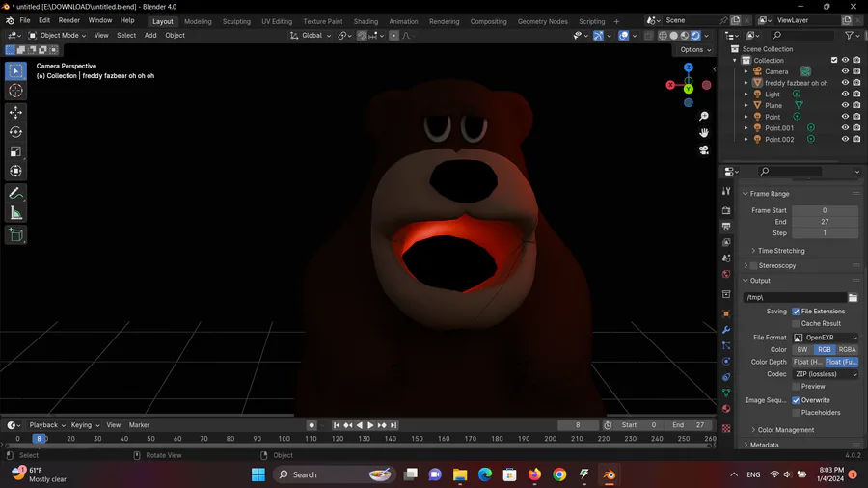
Task: Click the pan view hand icon
Action: 704,133
